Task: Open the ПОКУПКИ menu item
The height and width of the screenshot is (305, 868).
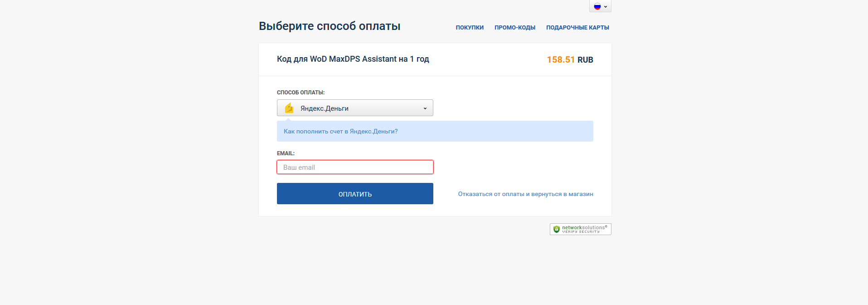Action: tap(470, 28)
